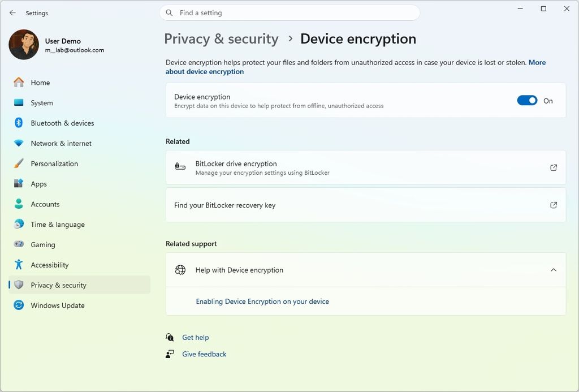
Task: Click the Get help icon
Action: point(170,337)
